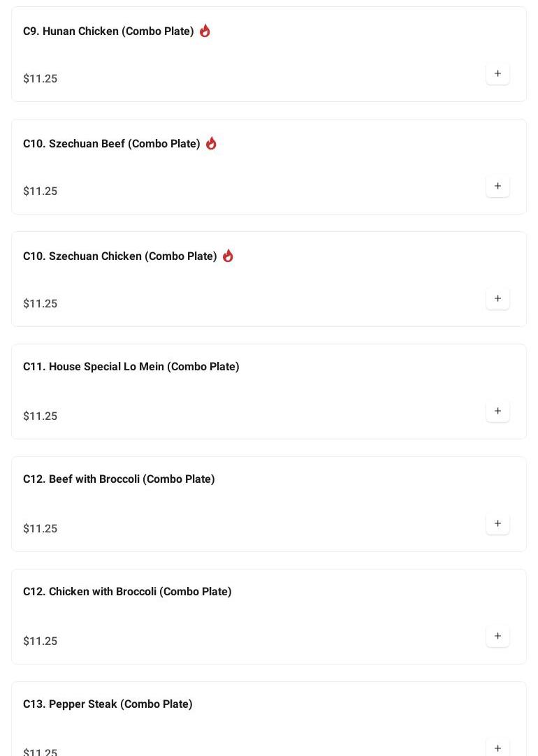Click price under Beef with Broccoli

click(x=41, y=529)
